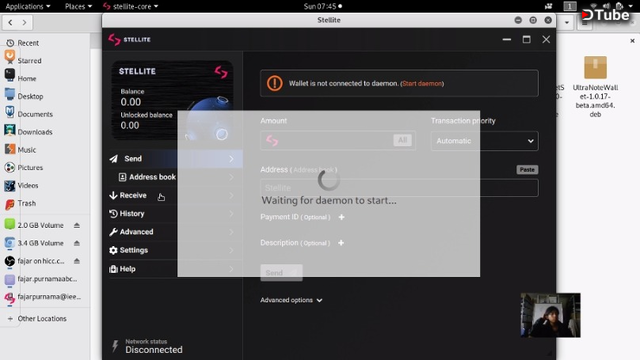
Task: Click the Help row chevron arrow
Action: (231, 269)
